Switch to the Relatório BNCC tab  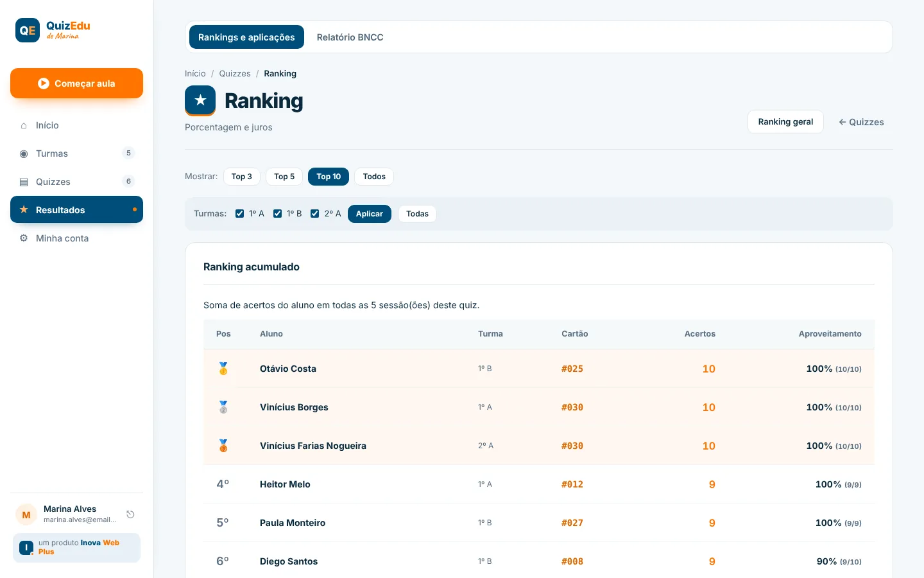[x=350, y=37]
